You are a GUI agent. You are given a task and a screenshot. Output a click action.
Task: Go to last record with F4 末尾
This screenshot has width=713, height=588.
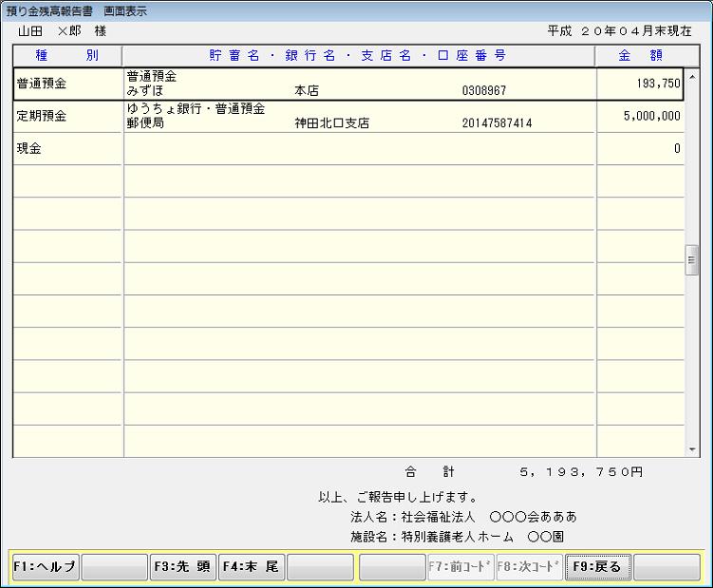point(252,566)
